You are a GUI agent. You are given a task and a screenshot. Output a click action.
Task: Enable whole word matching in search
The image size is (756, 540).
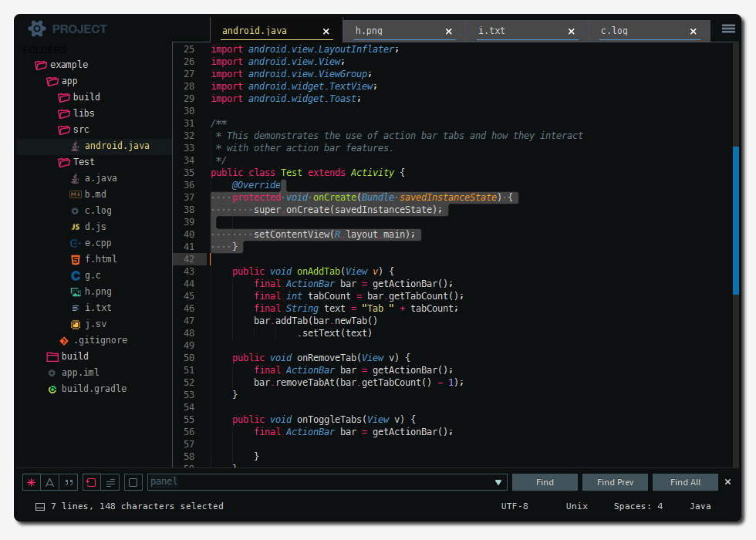pos(68,481)
